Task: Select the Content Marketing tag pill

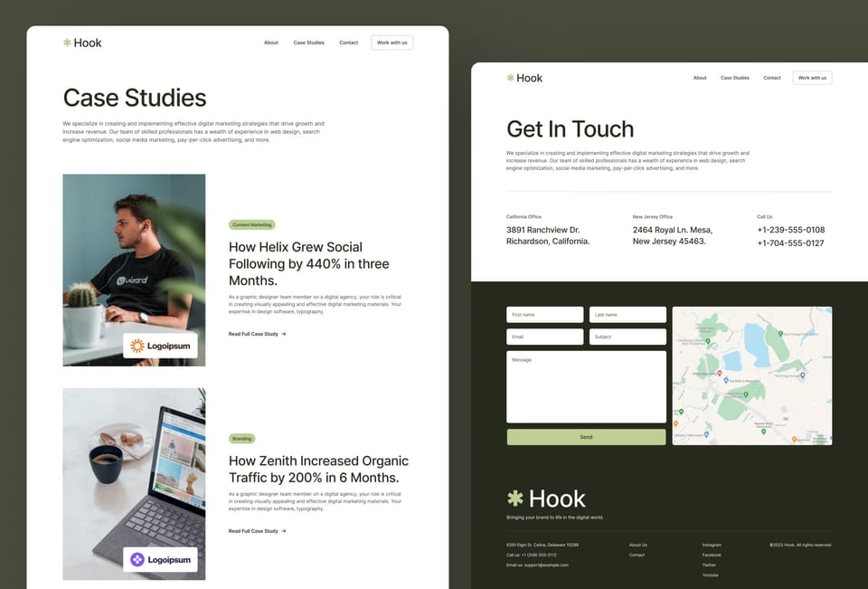Action: (x=252, y=225)
